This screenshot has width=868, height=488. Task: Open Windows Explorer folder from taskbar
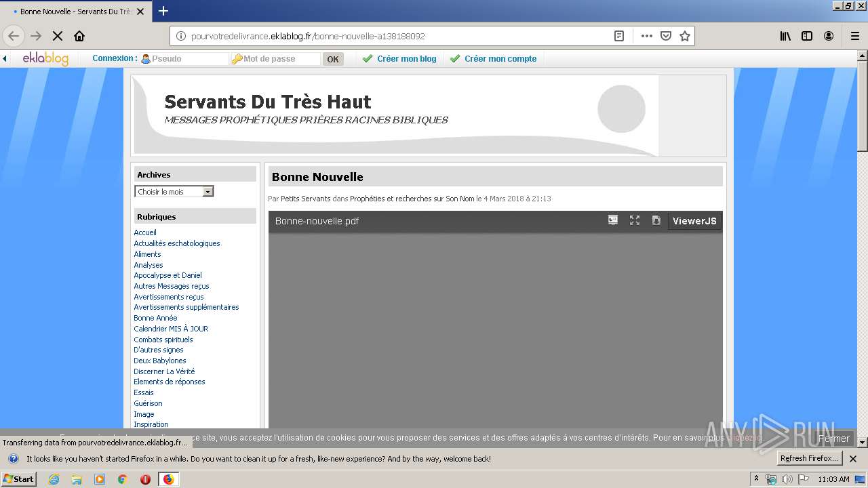[x=77, y=479]
